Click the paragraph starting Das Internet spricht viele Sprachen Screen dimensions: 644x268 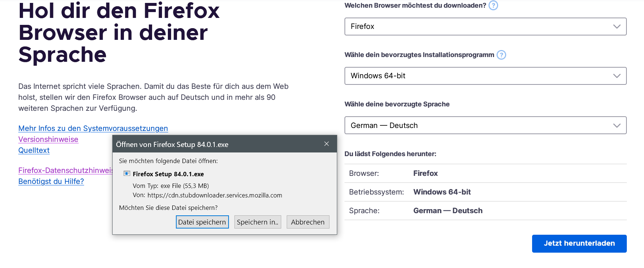click(x=154, y=97)
